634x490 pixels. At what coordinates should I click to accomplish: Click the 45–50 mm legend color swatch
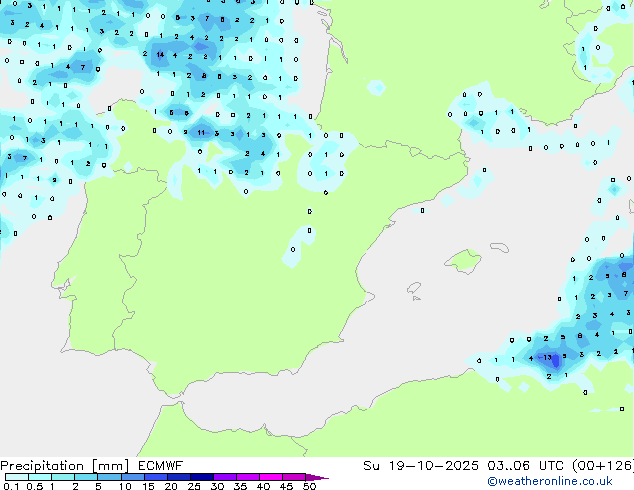tap(294, 477)
